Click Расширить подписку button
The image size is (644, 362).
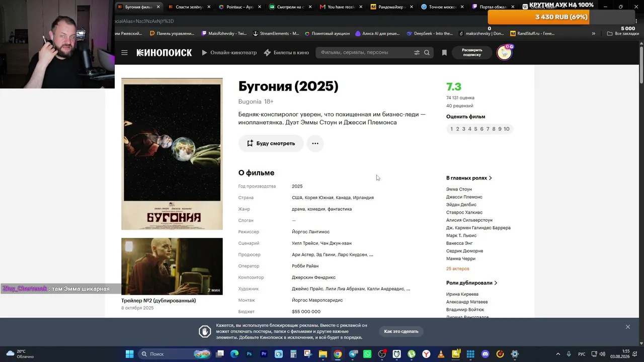[x=472, y=52]
